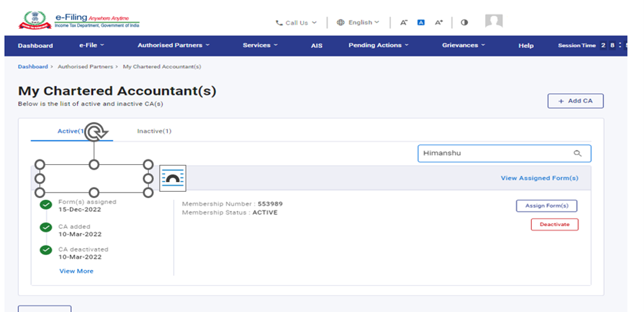Viewport: 644px width, 312px height.
Task: Decrease font size with A- icon
Action: point(404,22)
